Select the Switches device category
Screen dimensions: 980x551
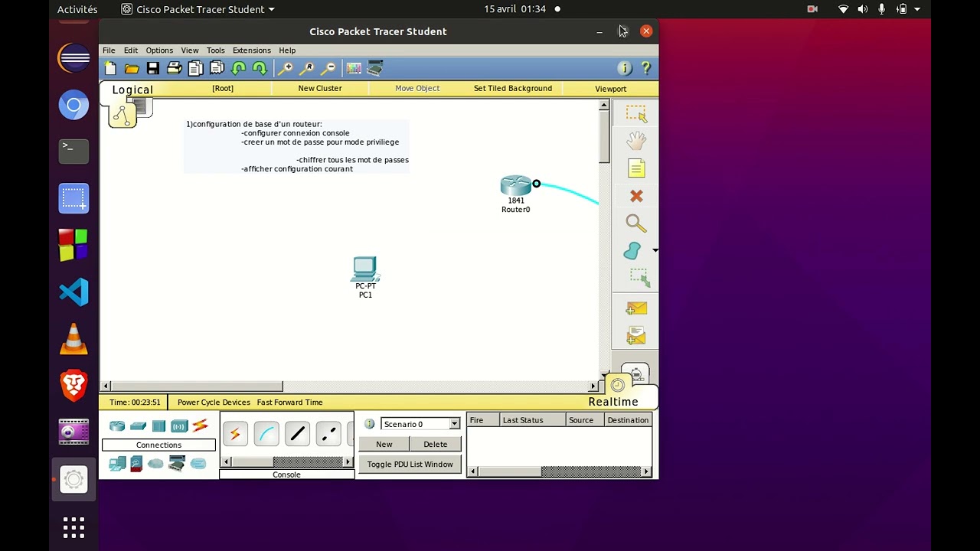pos(138,426)
